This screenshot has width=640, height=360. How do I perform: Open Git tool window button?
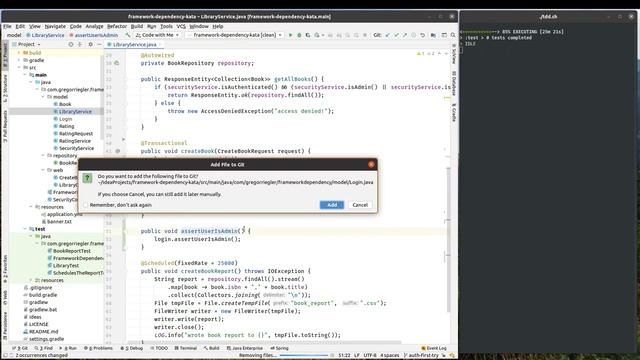(x=20, y=348)
